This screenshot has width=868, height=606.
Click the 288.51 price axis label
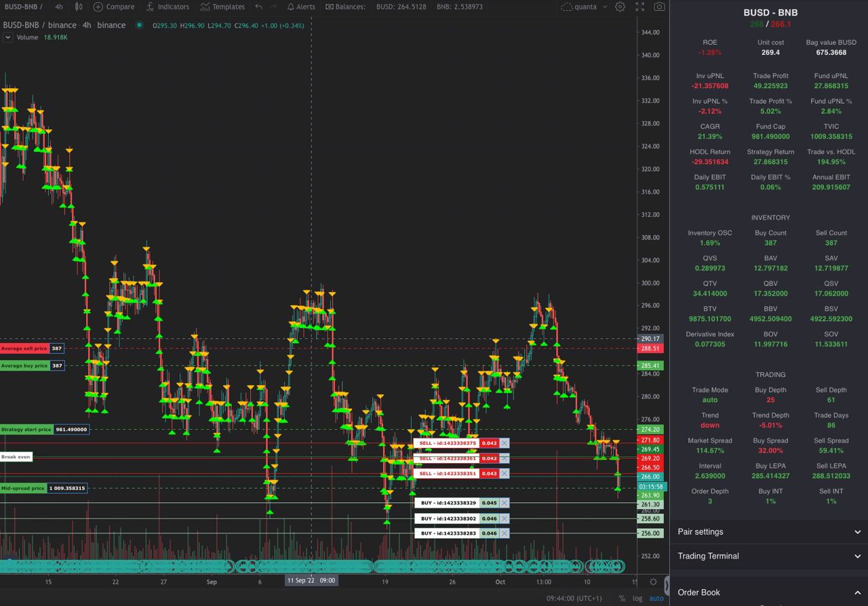pyautogui.click(x=651, y=348)
